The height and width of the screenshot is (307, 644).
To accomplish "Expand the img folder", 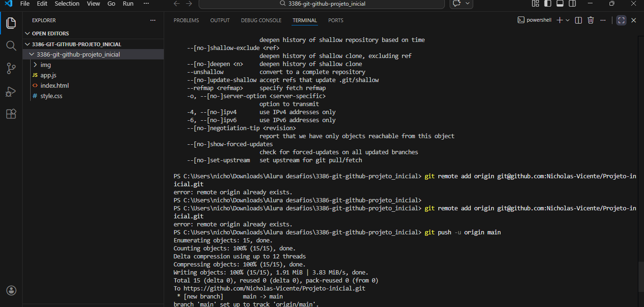I will pyautogui.click(x=93, y=65).
